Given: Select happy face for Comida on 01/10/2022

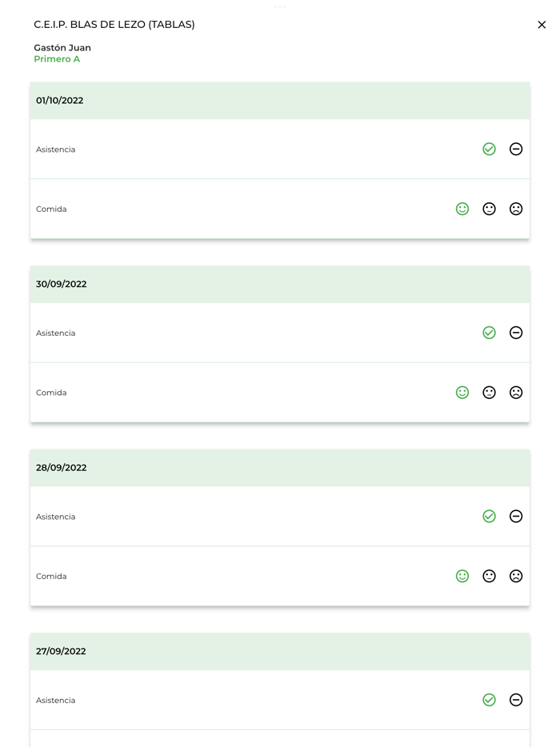Looking at the screenshot, I should click(462, 209).
